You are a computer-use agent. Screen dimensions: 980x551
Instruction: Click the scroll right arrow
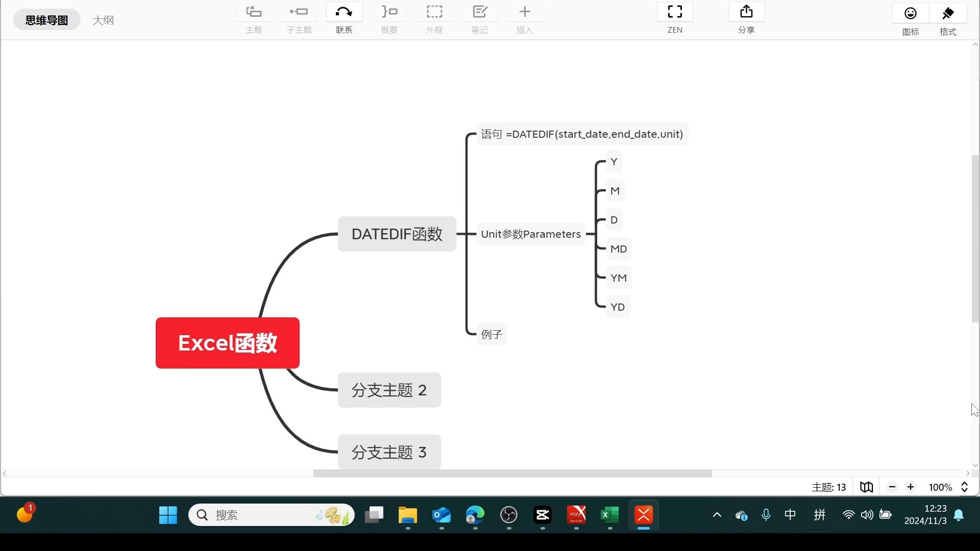click(968, 473)
